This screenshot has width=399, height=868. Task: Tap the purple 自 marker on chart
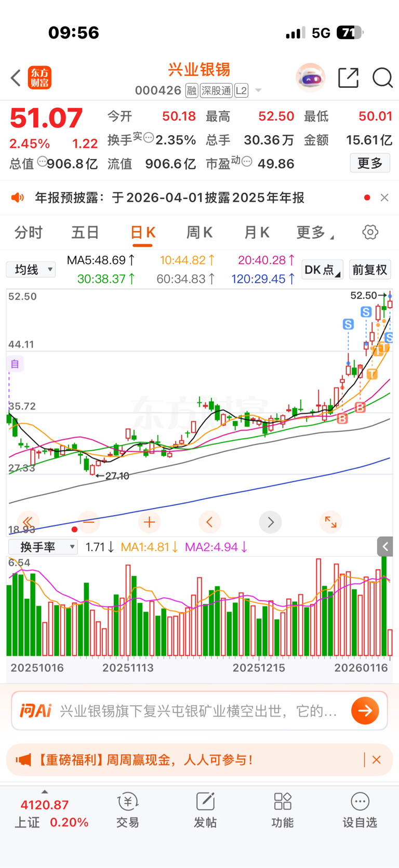(x=15, y=364)
